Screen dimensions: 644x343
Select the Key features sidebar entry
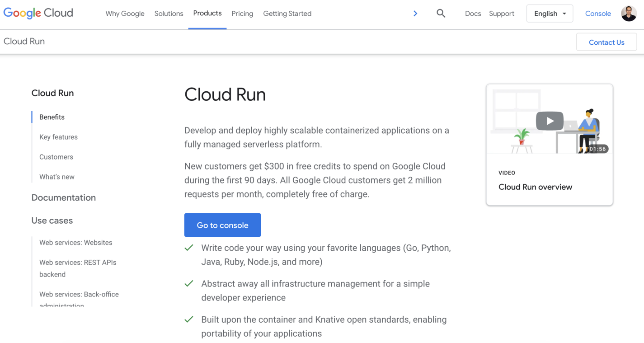(58, 136)
